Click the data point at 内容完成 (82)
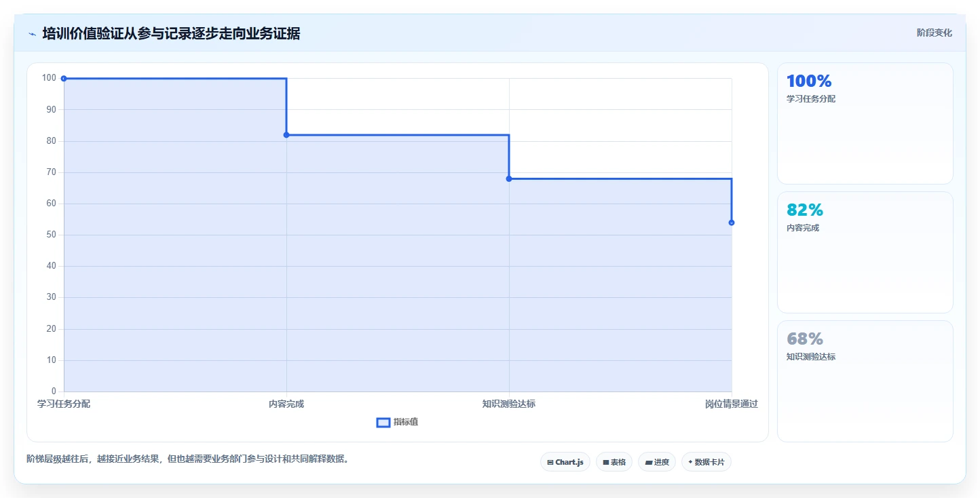The height and width of the screenshot is (498, 980). click(x=286, y=135)
